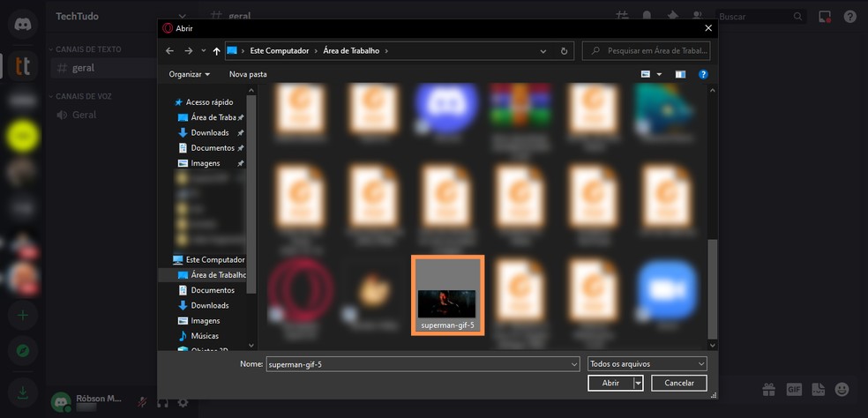The width and height of the screenshot is (868, 418).
Task: Show the preview pane
Action: click(x=680, y=74)
